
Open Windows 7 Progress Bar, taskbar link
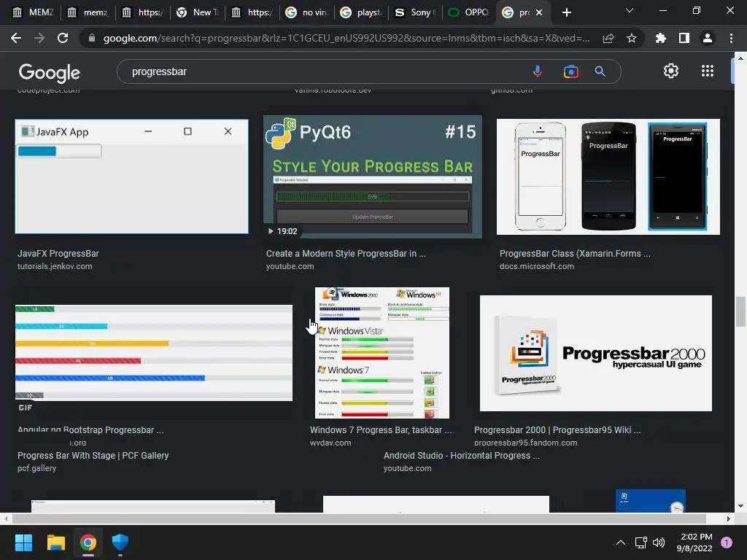click(x=381, y=430)
